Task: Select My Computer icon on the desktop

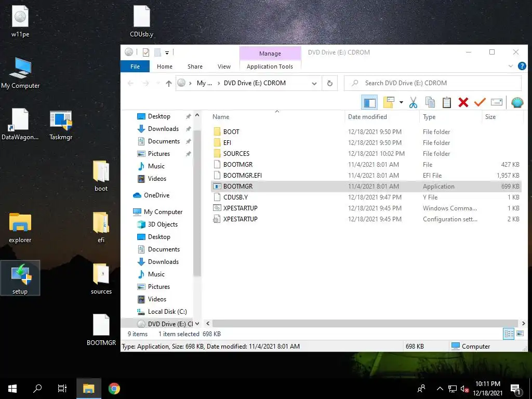Action: 20,73
